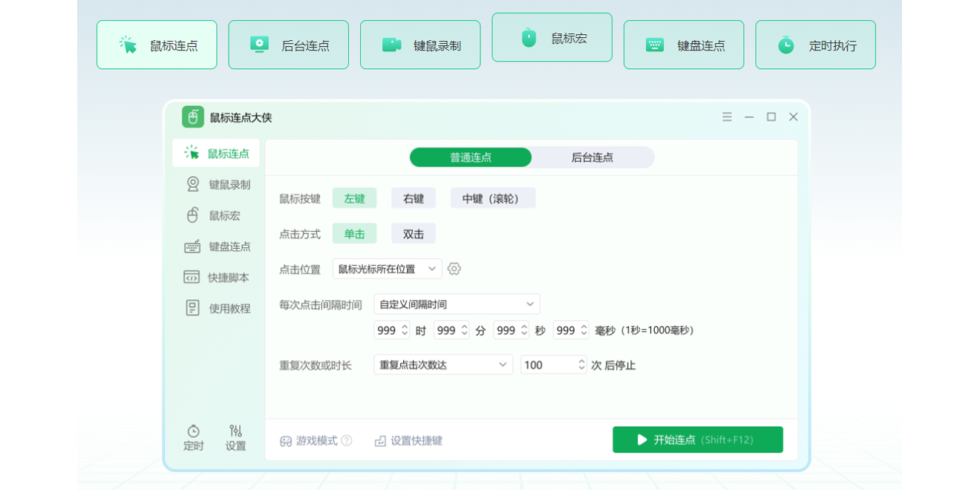The height and width of the screenshot is (490, 980).
Task: Open click position advanced settings gear
Action: coord(454,269)
